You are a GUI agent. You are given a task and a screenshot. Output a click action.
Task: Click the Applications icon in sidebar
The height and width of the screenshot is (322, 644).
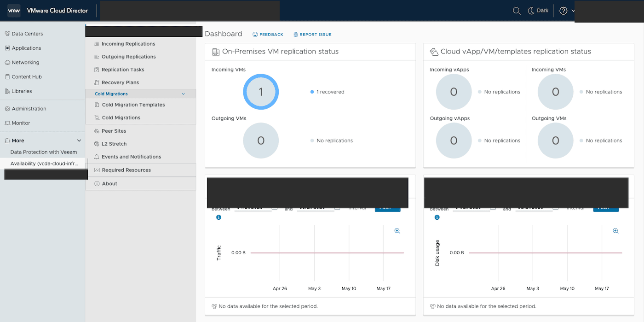[x=7, y=48]
